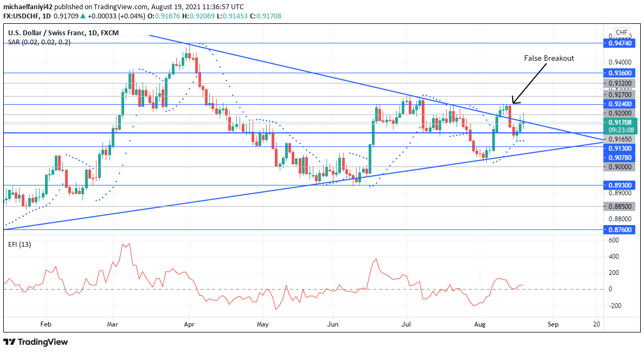Viewport: 644px width, 352px height.
Task: Click the 600 value on EFI scale
Action: tap(614, 240)
